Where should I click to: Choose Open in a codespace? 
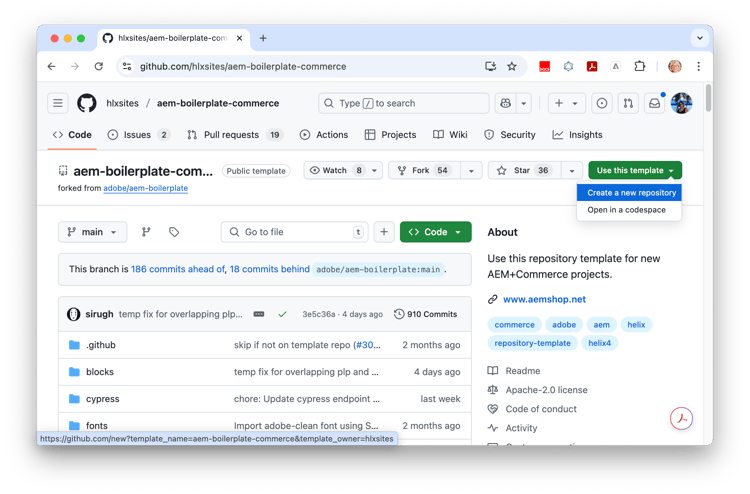click(x=629, y=210)
